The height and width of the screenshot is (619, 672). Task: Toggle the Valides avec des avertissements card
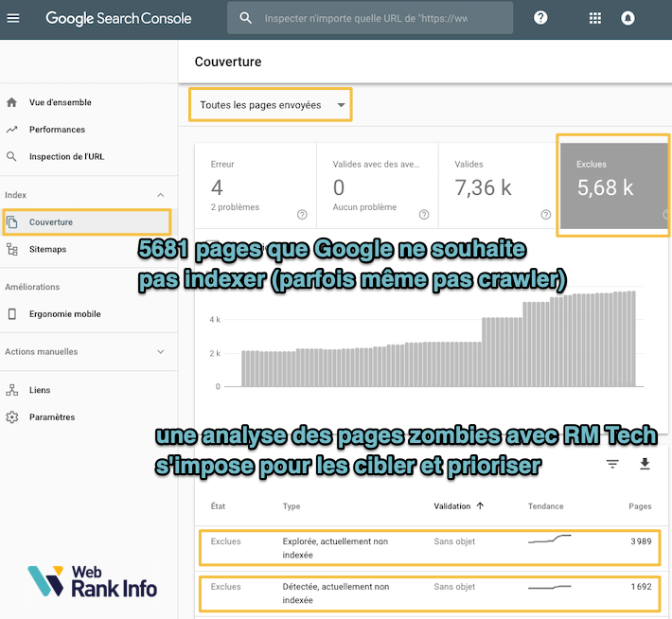377,186
